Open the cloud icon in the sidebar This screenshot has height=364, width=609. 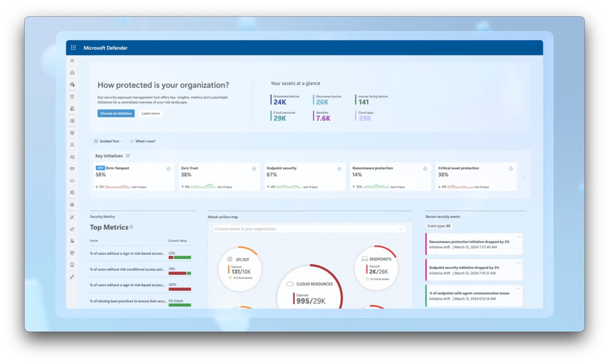[x=73, y=181]
